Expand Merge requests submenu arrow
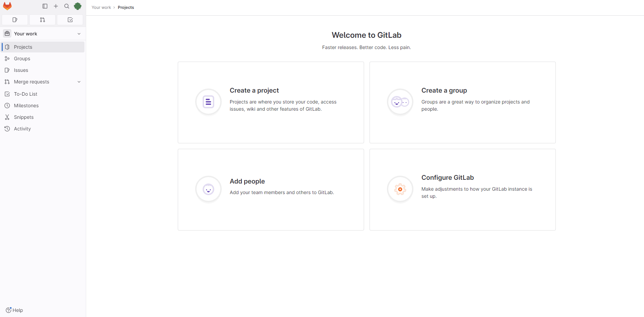 coord(79,82)
